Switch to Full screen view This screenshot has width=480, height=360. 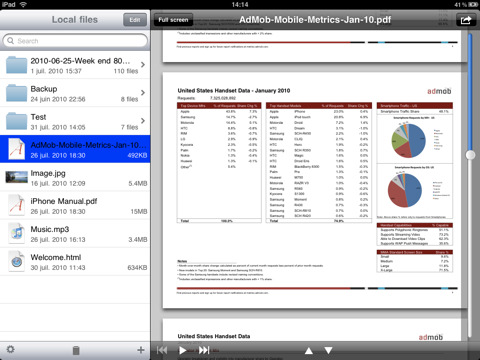173,20
